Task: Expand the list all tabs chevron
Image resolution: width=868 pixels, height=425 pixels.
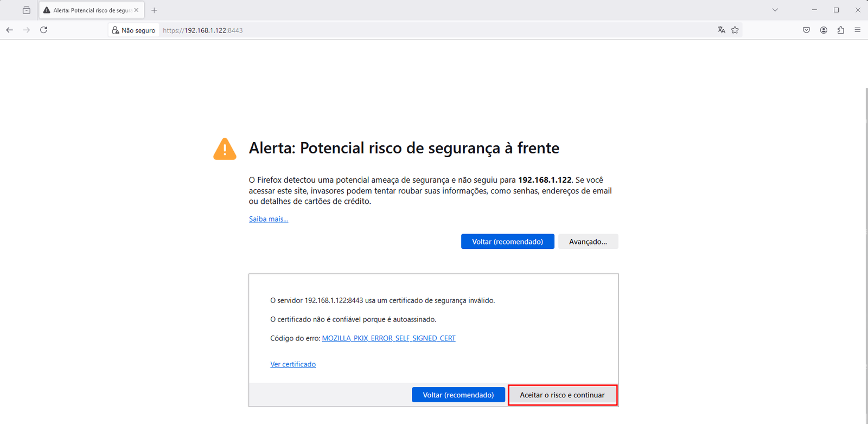Action: 775,10
